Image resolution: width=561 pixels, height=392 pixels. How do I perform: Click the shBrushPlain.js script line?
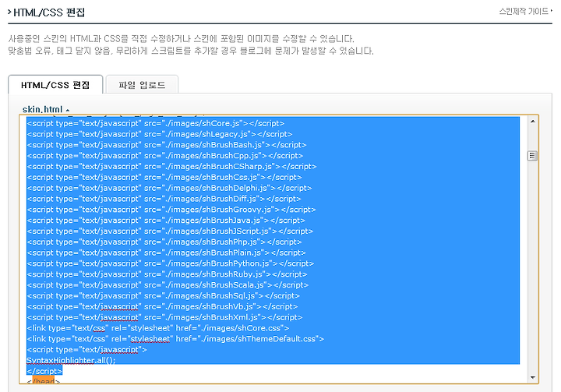point(167,253)
